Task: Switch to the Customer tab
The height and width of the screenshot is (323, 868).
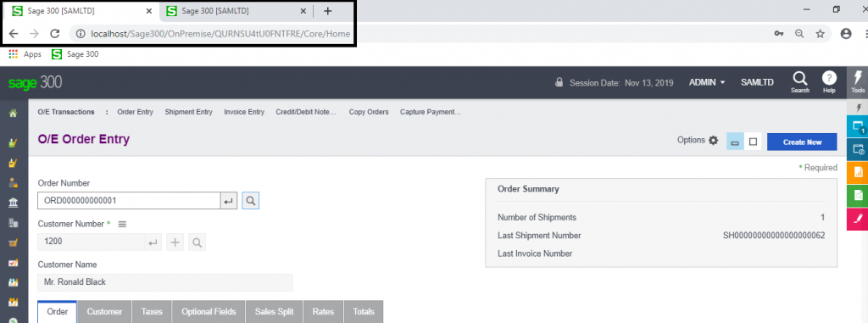Action: 104,312
